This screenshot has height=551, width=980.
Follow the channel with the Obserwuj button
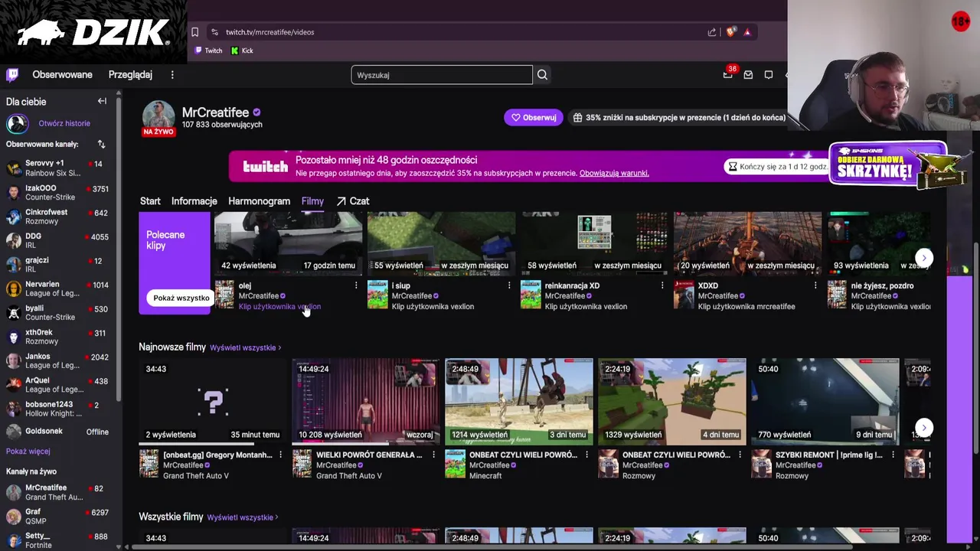[x=534, y=117]
